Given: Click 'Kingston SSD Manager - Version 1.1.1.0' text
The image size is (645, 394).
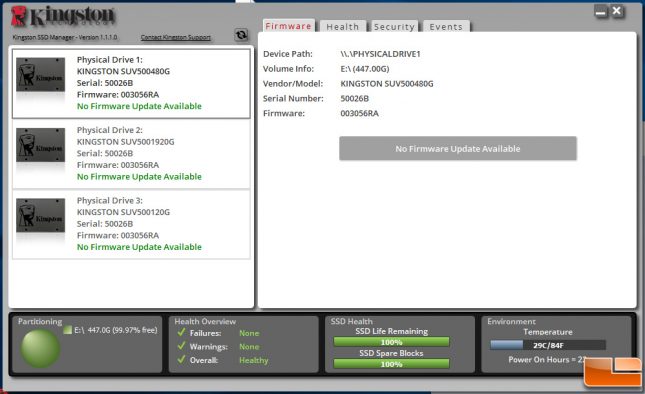Looking at the screenshot, I should (x=65, y=37).
